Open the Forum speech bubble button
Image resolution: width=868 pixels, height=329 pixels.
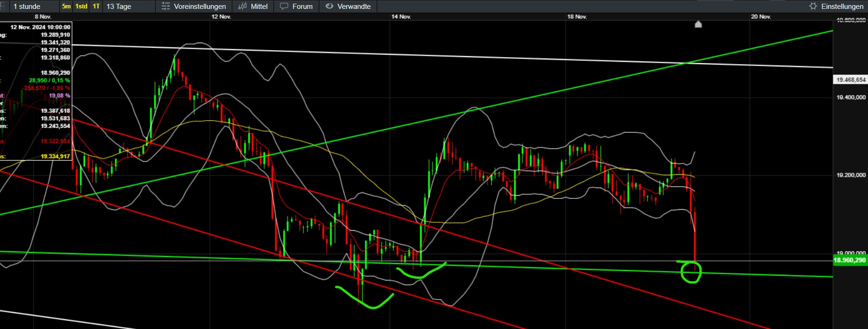[296, 7]
